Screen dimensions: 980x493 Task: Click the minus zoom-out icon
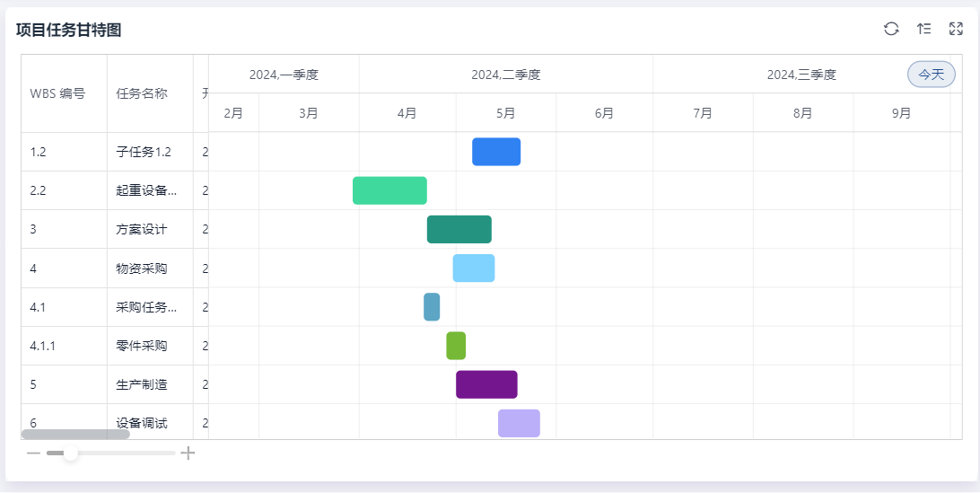33,453
